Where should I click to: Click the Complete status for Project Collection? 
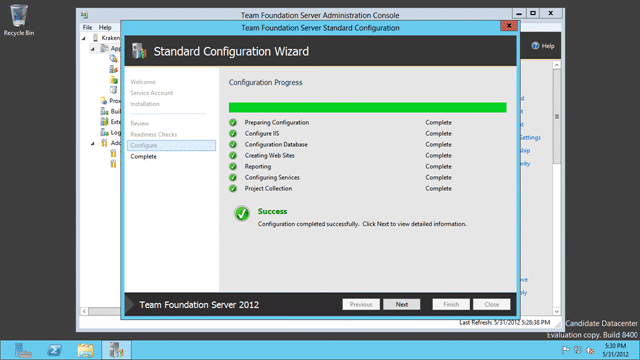point(438,189)
